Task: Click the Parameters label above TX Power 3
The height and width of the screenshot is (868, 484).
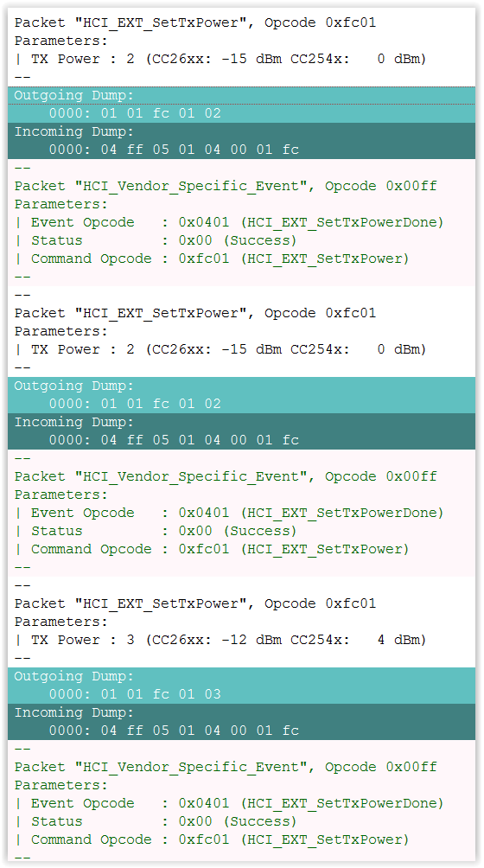Action: (60, 622)
